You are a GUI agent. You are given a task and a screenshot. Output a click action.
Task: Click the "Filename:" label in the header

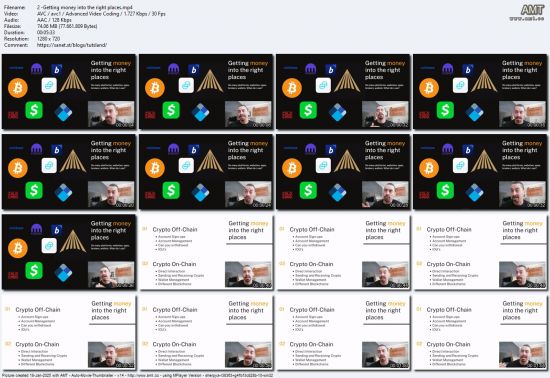14,7
